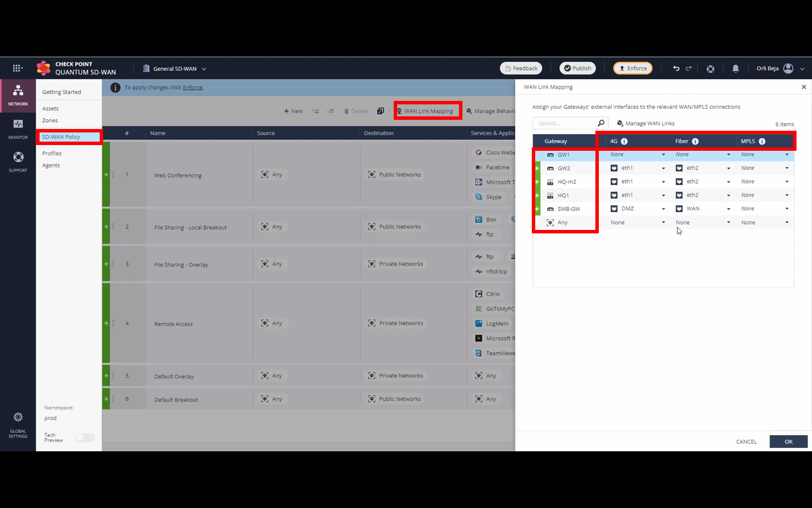Screen dimensions: 812x508
Task: Toggle the Tech Preview switch
Action: 85,437
